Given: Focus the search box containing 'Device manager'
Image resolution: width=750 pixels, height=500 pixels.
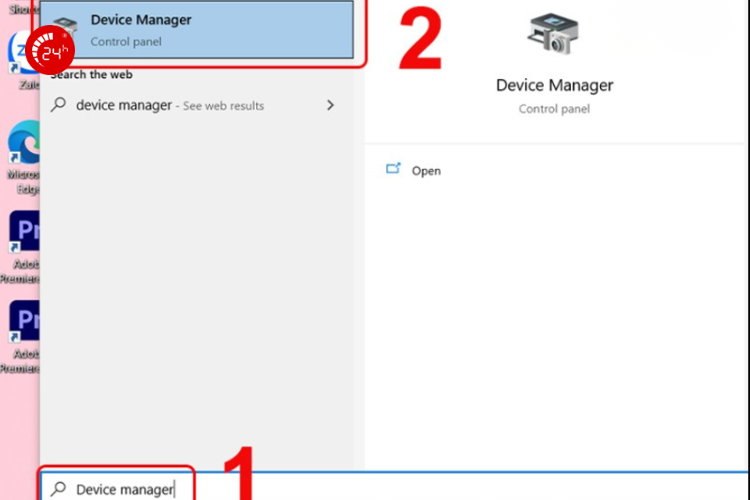Looking at the screenshot, I should [125, 489].
